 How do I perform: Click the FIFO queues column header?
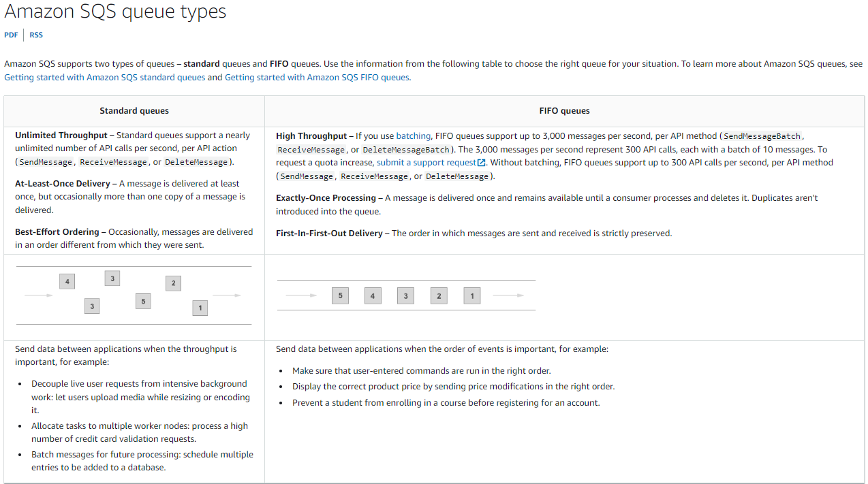tap(564, 111)
